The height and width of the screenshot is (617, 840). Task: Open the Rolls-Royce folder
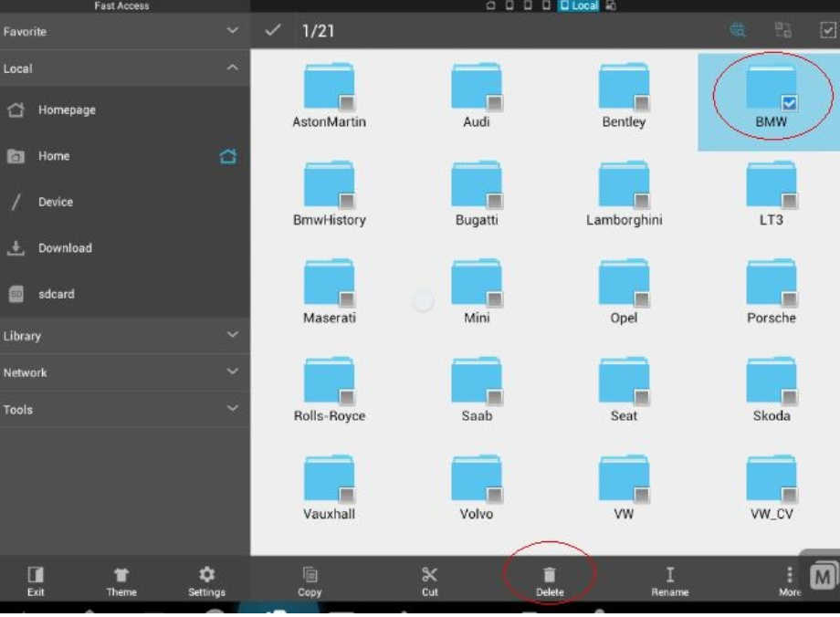(x=329, y=390)
